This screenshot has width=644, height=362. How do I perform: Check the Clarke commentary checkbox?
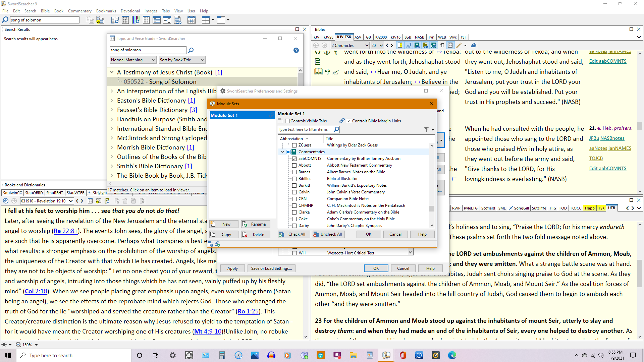294,212
